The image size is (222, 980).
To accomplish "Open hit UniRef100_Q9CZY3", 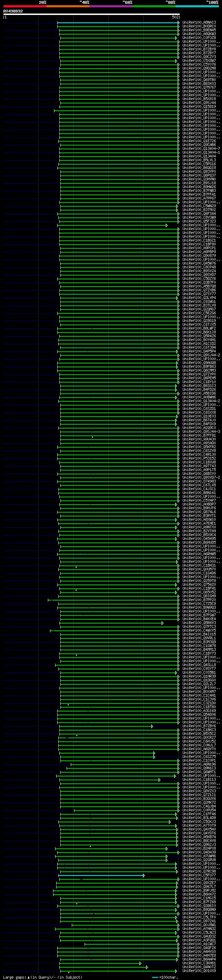I will pos(199,57).
